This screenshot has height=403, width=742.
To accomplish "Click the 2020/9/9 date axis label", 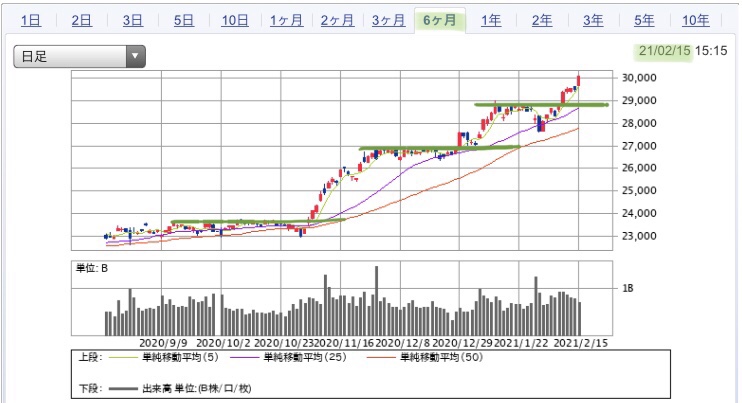I will tap(163, 343).
